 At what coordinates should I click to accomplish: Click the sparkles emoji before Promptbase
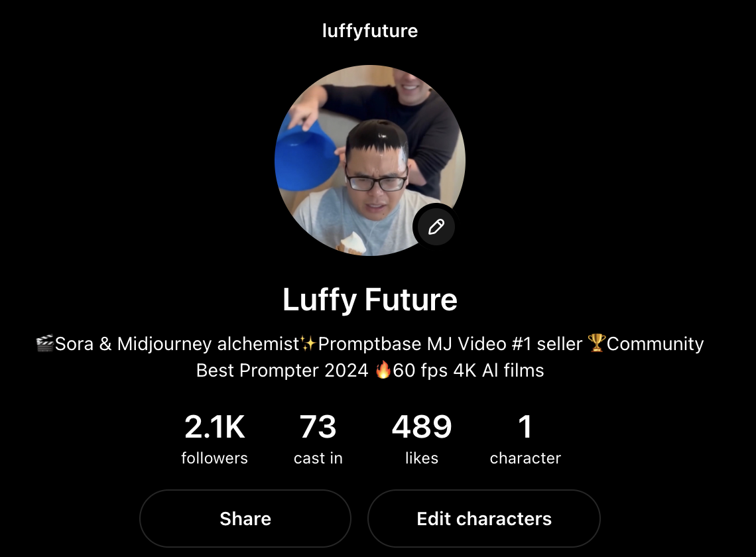(308, 344)
